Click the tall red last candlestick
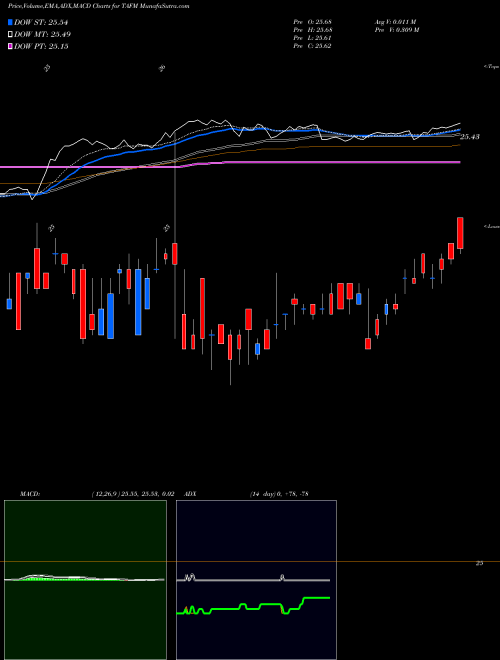500x660 pixels. (x=460, y=233)
